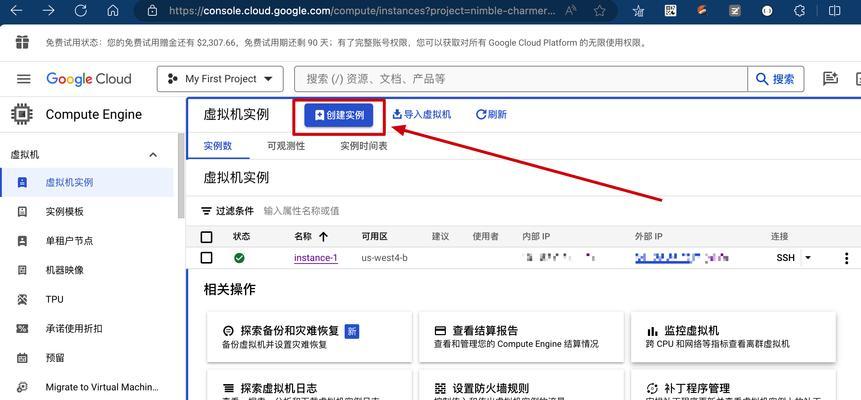Go back with the browser back arrow
The image size is (861, 400).
[x=16, y=10]
